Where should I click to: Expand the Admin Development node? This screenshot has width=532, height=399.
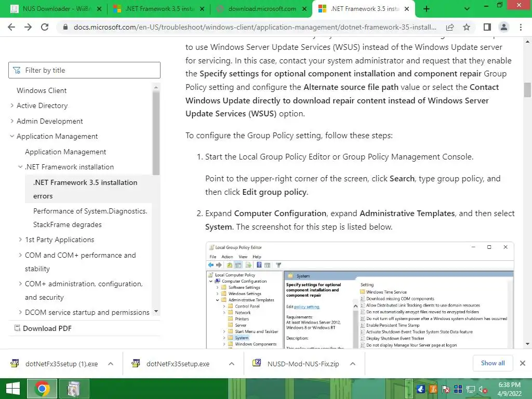[x=12, y=121]
